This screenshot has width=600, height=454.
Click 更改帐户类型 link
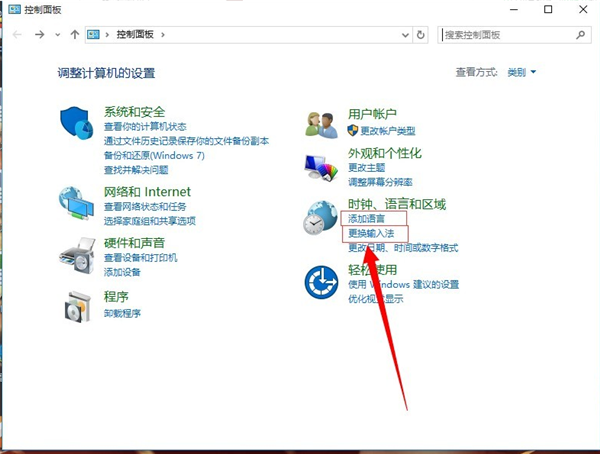point(388,131)
